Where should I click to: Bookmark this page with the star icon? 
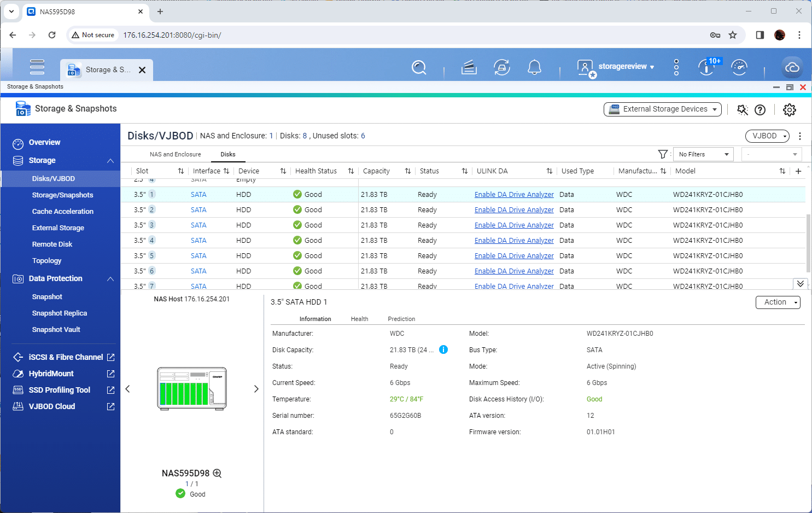[x=733, y=35]
